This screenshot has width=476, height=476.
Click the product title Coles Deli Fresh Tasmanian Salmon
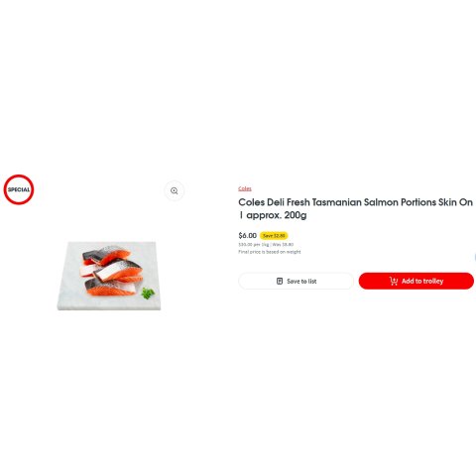coord(355,208)
